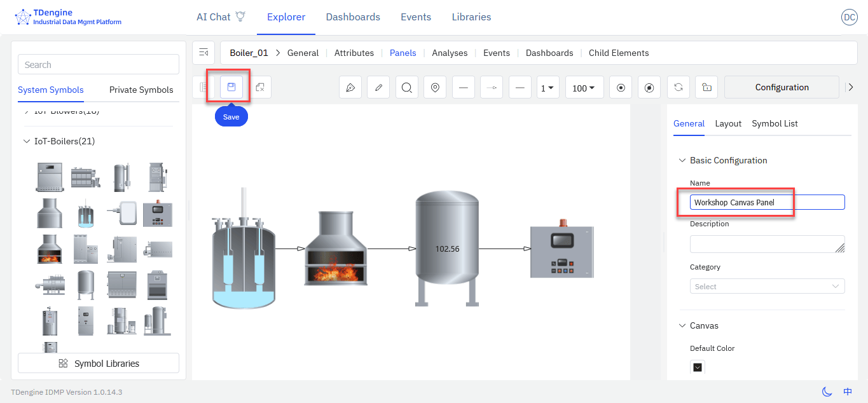Open the Layout tab
The image size is (868, 403).
(728, 123)
